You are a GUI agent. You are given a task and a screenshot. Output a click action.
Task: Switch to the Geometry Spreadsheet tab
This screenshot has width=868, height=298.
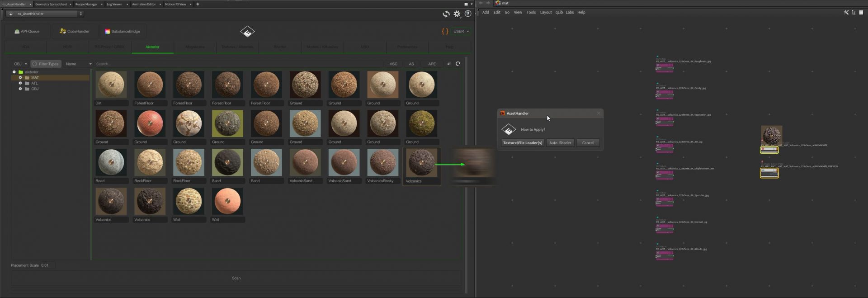coord(51,4)
